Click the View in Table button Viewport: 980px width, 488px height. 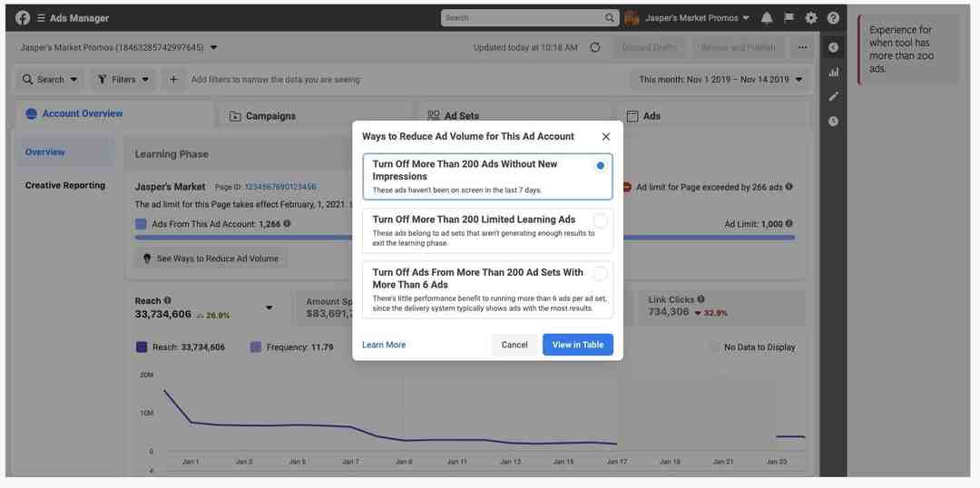577,345
